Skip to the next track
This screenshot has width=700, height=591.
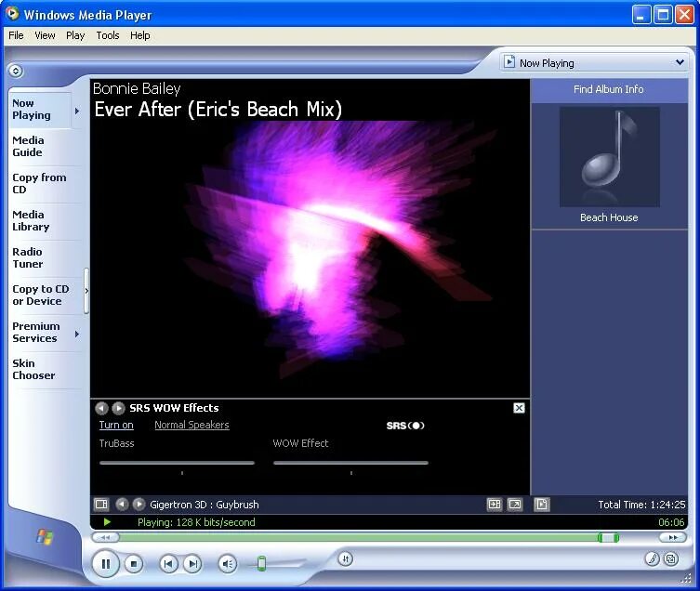tap(192, 564)
